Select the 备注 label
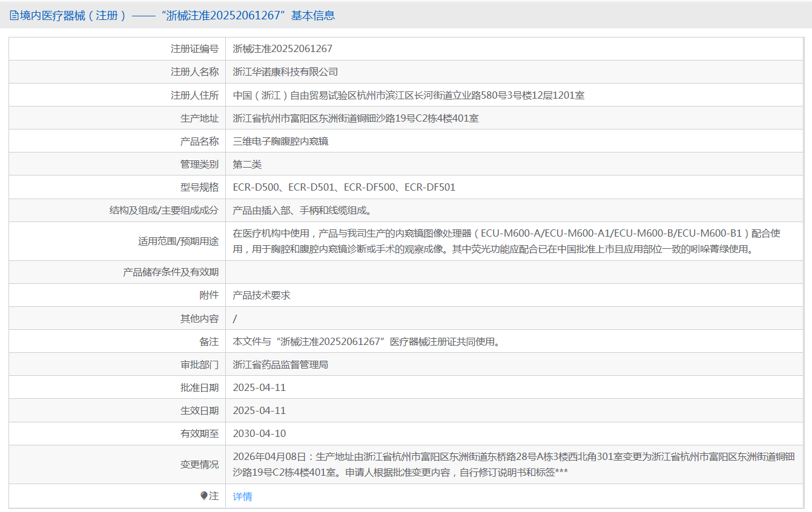The height and width of the screenshot is (512, 812). click(209, 341)
